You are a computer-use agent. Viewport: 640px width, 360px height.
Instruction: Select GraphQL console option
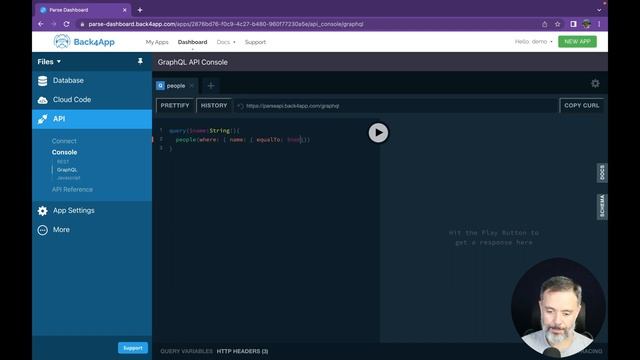67,170
